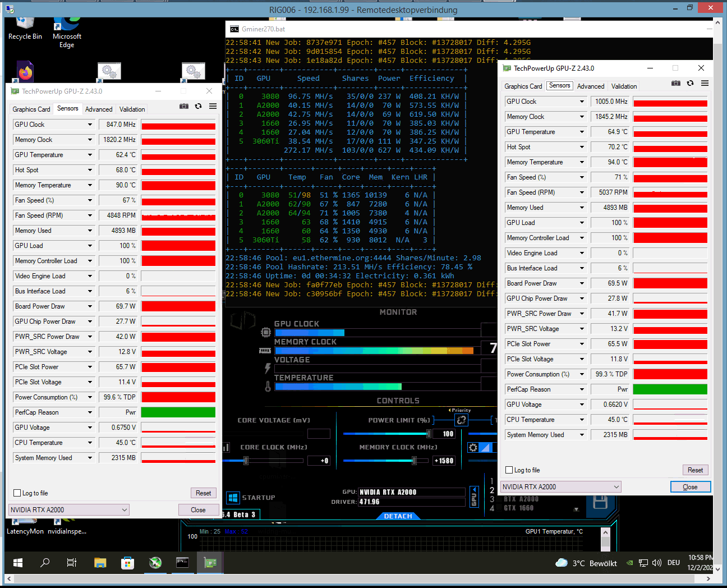Enable Log to file in left GPU-Z window

[x=17, y=493]
